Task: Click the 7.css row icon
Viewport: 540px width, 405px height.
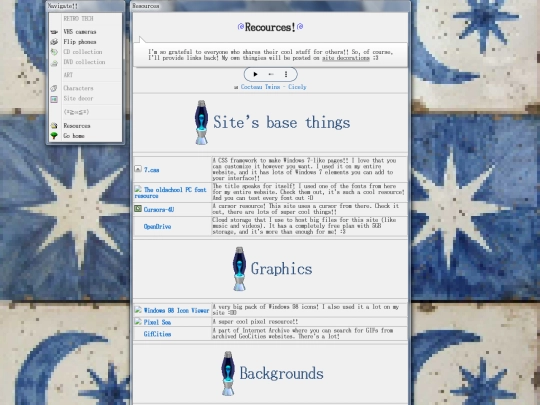Action: point(138,169)
